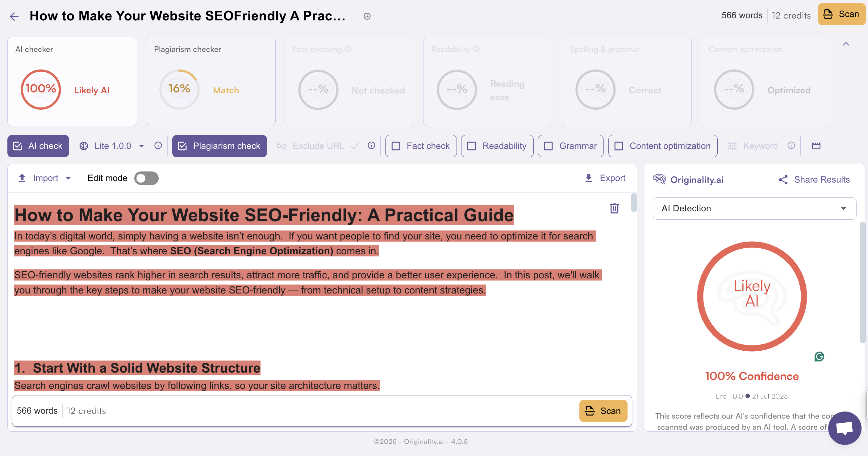Open the Content optimization score card
This screenshot has height=456, width=868.
[765, 81]
